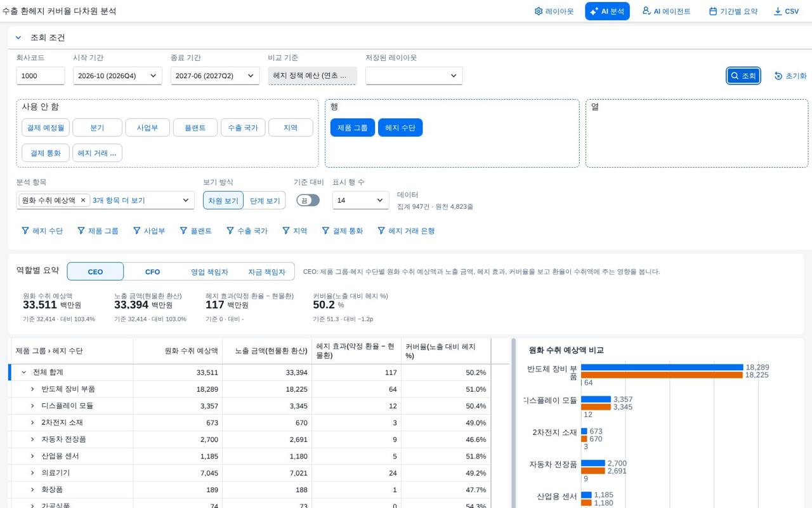
Task: Toggle the 기준 대비 switch
Action: [308, 200]
